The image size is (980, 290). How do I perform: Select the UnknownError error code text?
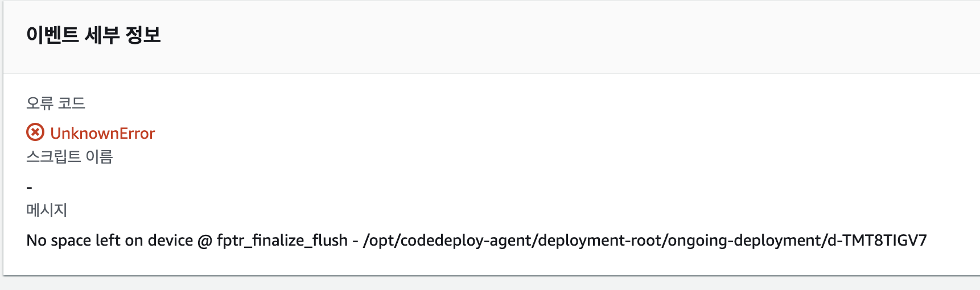(102, 133)
